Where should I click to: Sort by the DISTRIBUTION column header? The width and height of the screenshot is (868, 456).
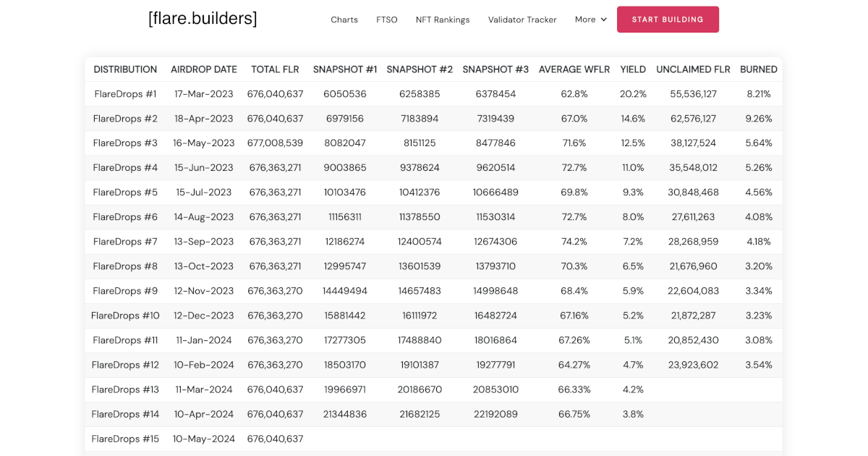(x=125, y=69)
